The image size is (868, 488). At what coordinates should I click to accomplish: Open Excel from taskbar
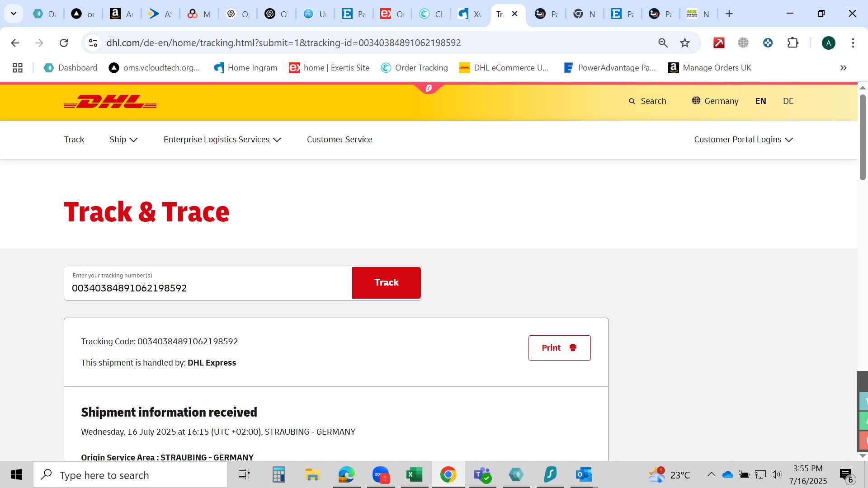(x=414, y=475)
